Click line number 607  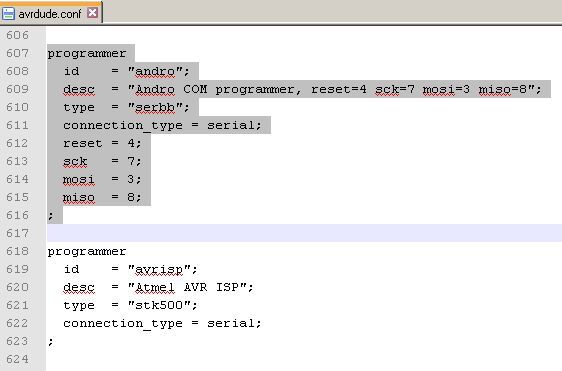point(17,53)
